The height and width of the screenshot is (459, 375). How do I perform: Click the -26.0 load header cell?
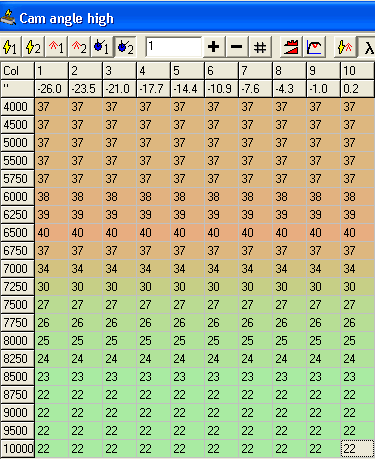pyautogui.click(x=52, y=89)
